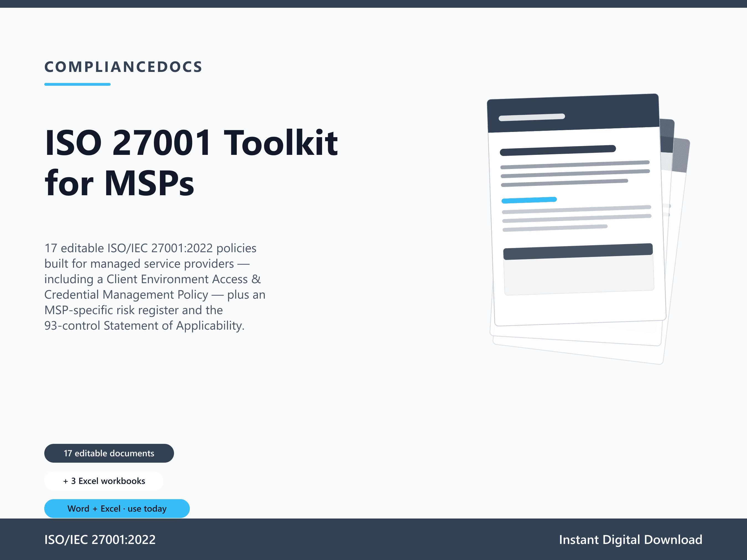Click the 17 editable documents pill
Image resolution: width=747 pixels, height=560 pixels.
[109, 453]
